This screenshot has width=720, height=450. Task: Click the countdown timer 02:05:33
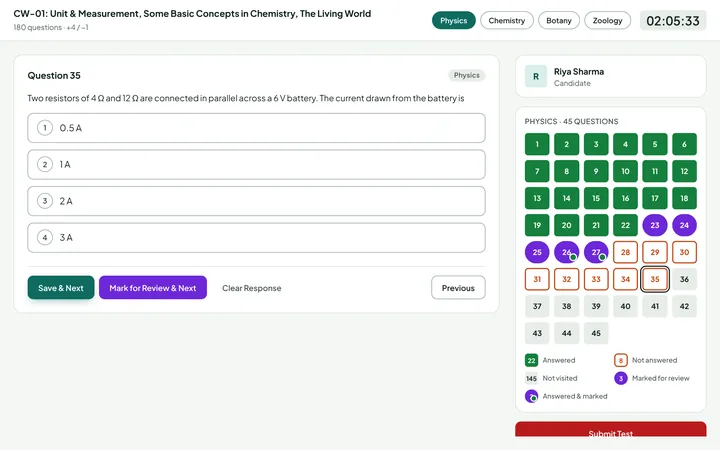(x=673, y=21)
